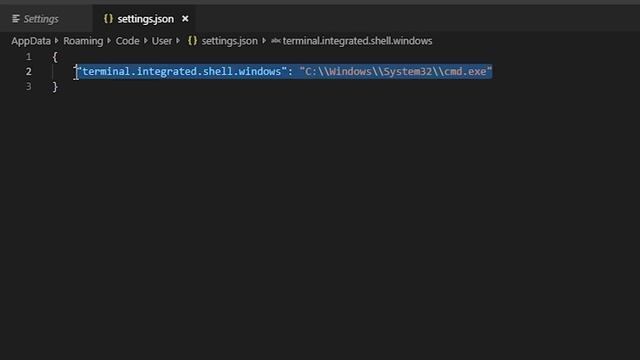Click the abc string symbol icon in breadcrumb

(x=276, y=41)
